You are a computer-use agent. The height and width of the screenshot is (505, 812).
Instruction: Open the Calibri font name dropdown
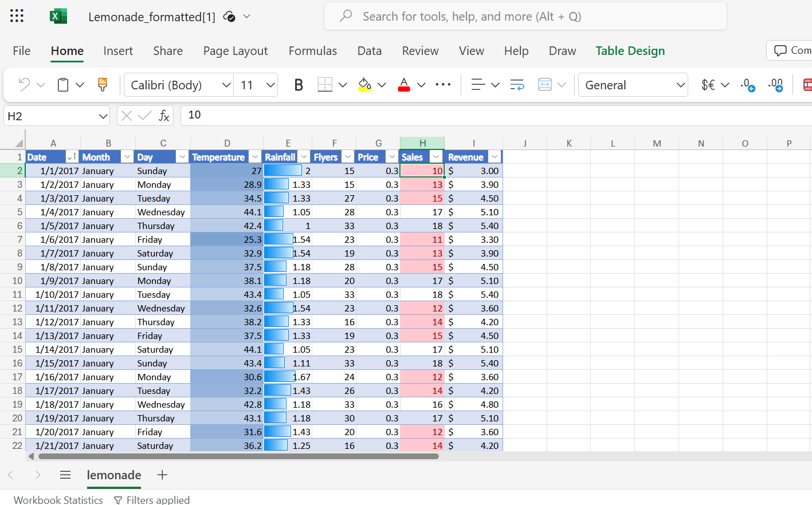[x=226, y=85]
